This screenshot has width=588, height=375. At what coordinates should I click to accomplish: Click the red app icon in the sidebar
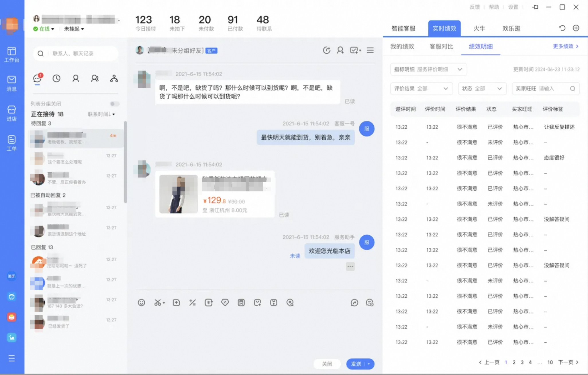[11, 317]
